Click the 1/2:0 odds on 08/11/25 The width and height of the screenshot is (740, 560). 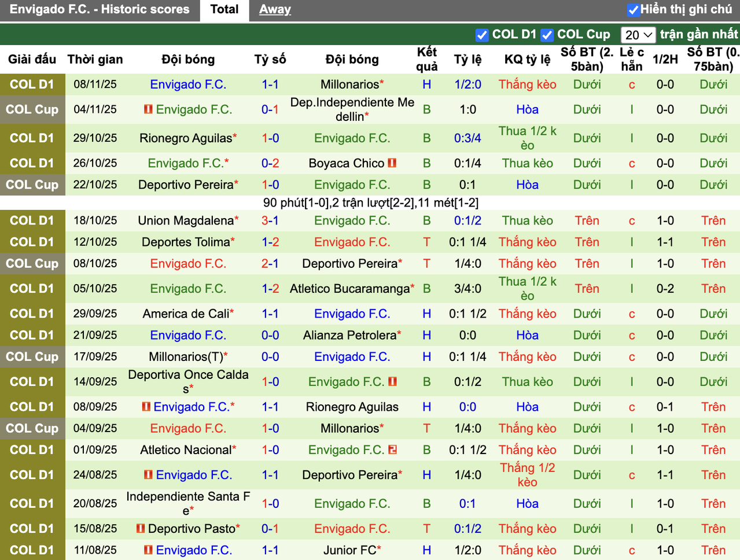click(467, 84)
